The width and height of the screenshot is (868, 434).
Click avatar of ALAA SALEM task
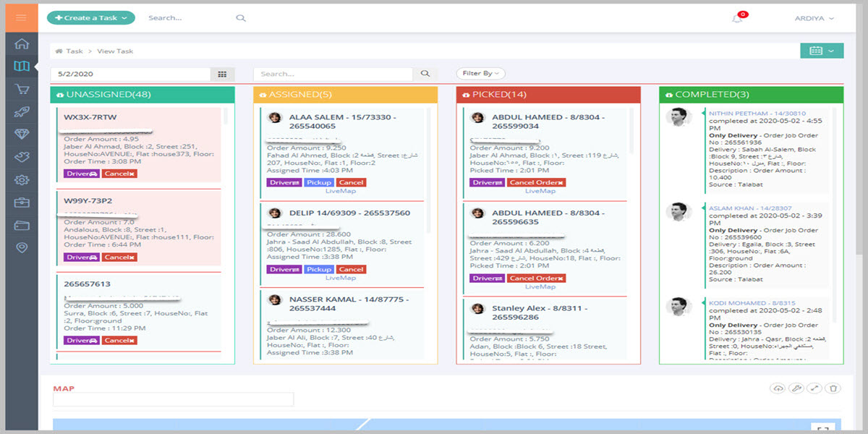[275, 117]
